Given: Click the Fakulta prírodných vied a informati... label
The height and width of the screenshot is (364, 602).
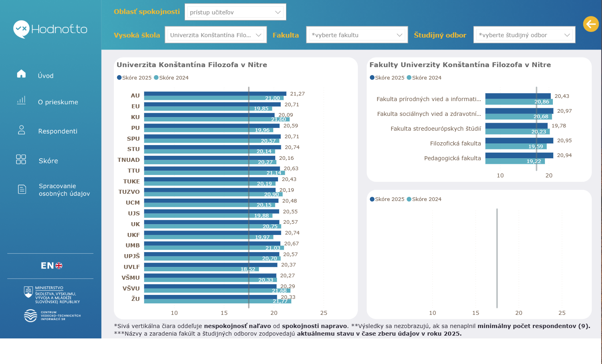Looking at the screenshot, I should 429,99.
